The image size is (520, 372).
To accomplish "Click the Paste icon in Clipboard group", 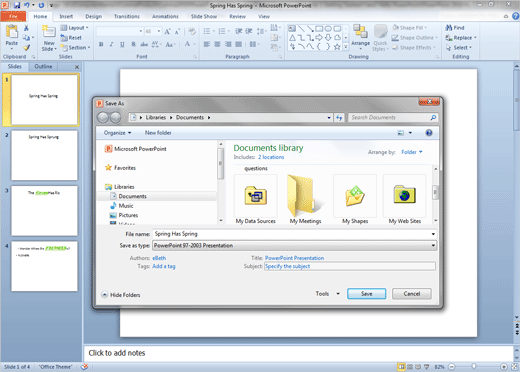I will (12, 32).
